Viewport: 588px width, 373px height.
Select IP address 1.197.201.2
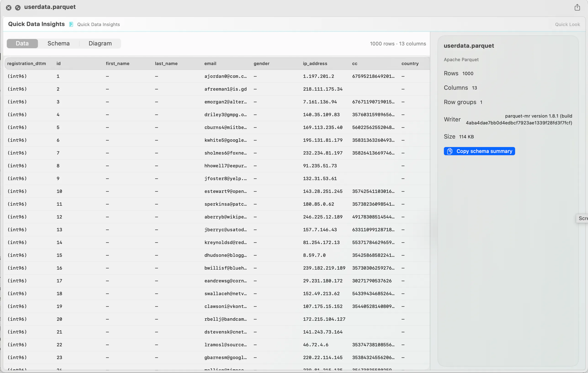(318, 76)
